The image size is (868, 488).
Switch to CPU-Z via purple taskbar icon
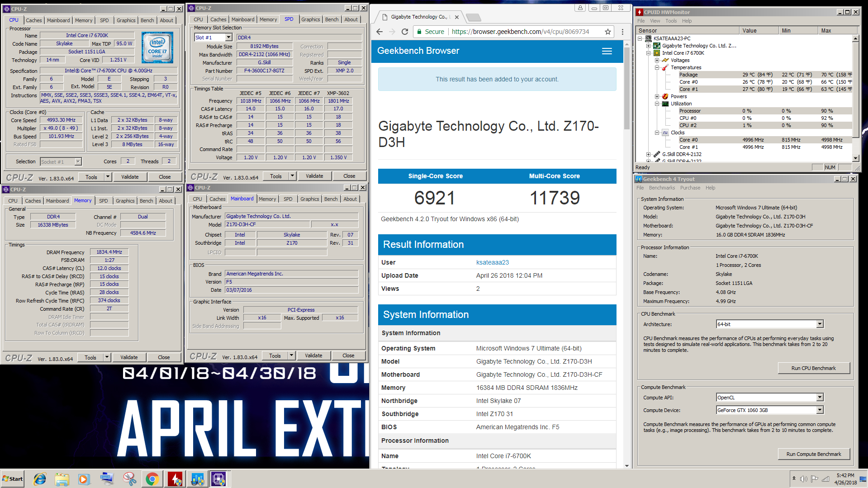point(218,479)
